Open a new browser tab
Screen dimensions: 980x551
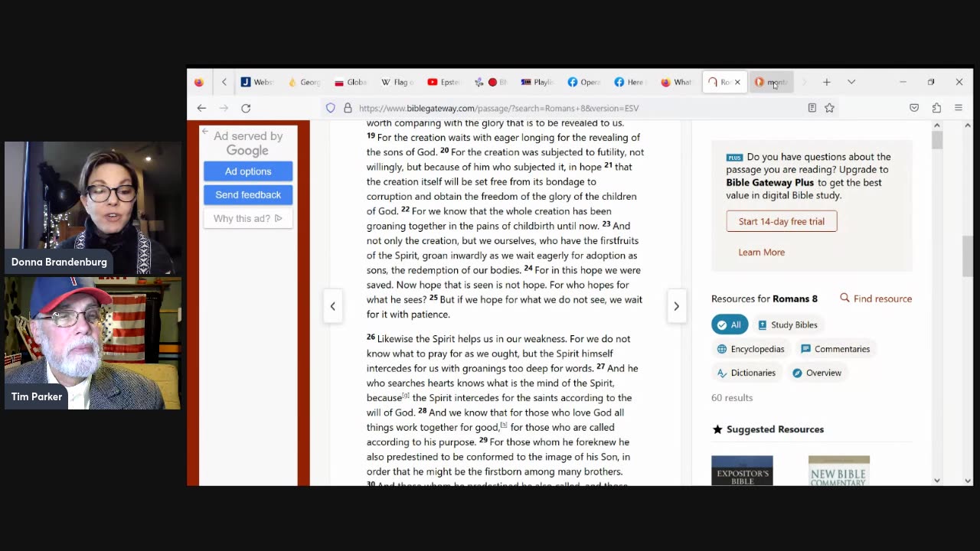pos(827,82)
